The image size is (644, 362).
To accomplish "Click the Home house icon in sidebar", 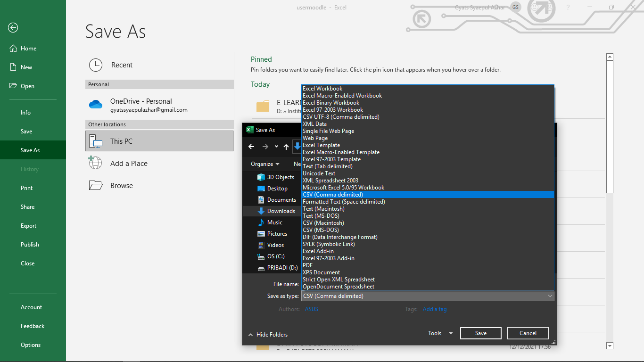I will (x=13, y=49).
